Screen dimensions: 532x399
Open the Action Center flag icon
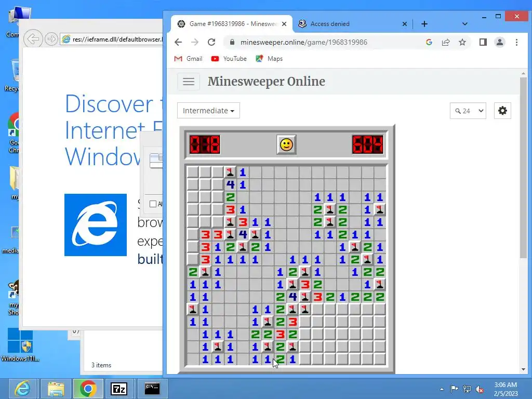[x=454, y=389]
